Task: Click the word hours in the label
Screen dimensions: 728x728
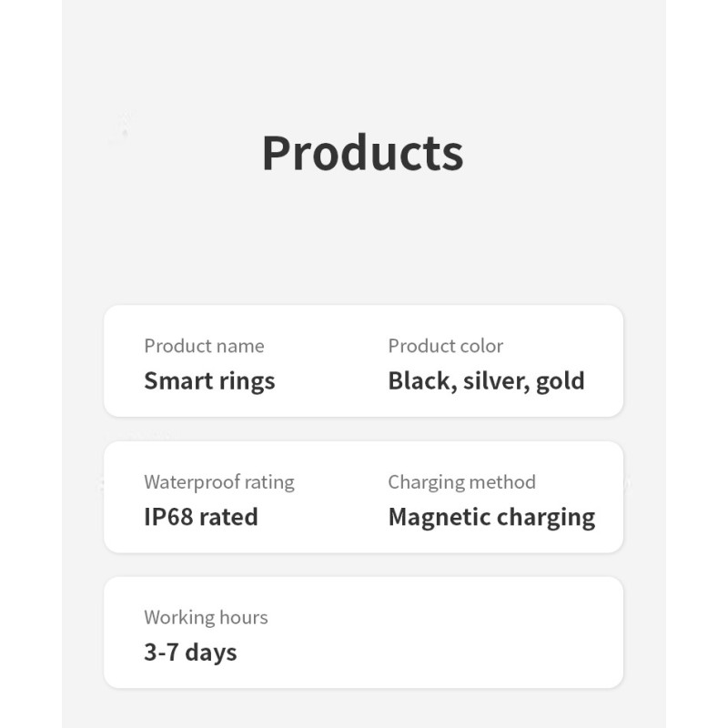Action: pos(241,617)
